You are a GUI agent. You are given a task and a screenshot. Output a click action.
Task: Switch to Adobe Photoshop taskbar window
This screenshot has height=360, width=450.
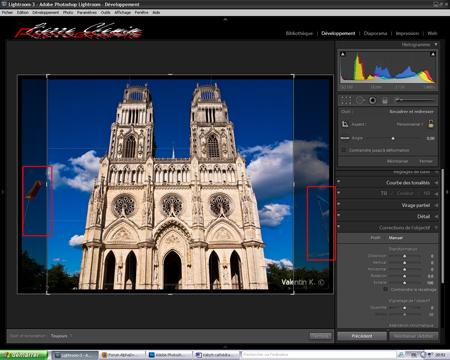169,355
